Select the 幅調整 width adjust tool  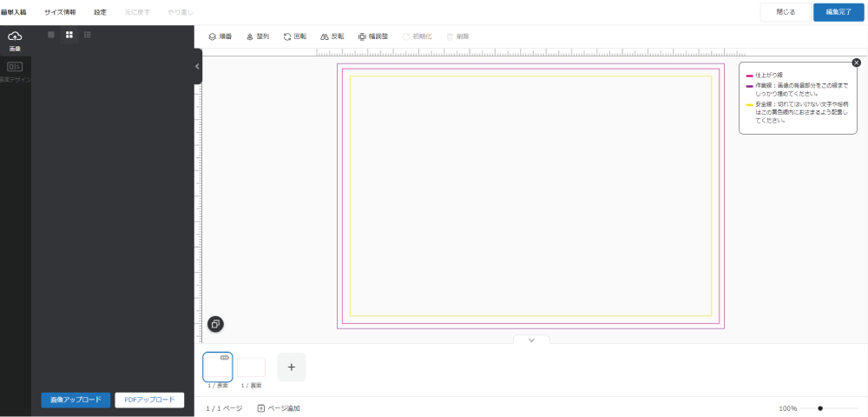[372, 36]
